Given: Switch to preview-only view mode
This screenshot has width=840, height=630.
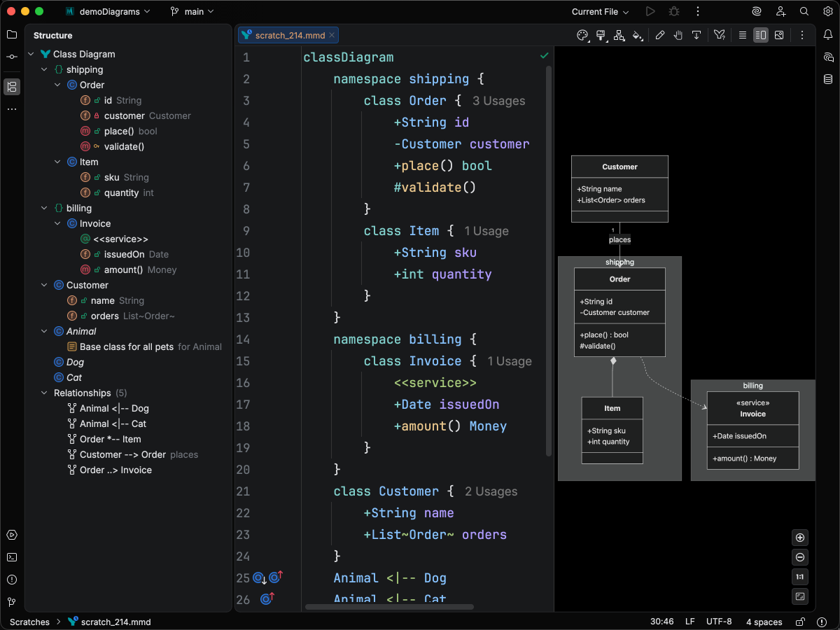Looking at the screenshot, I should tap(779, 35).
